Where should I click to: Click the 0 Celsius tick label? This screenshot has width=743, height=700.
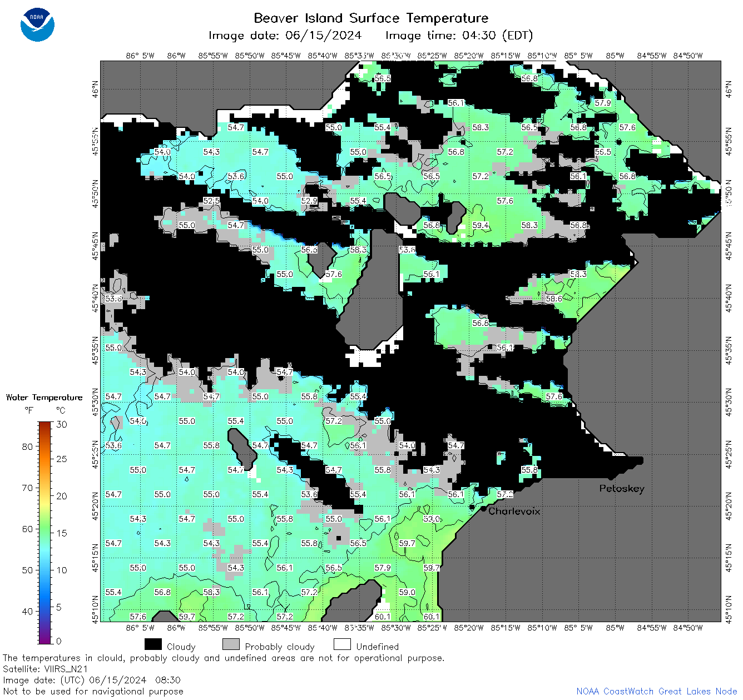click(59, 641)
